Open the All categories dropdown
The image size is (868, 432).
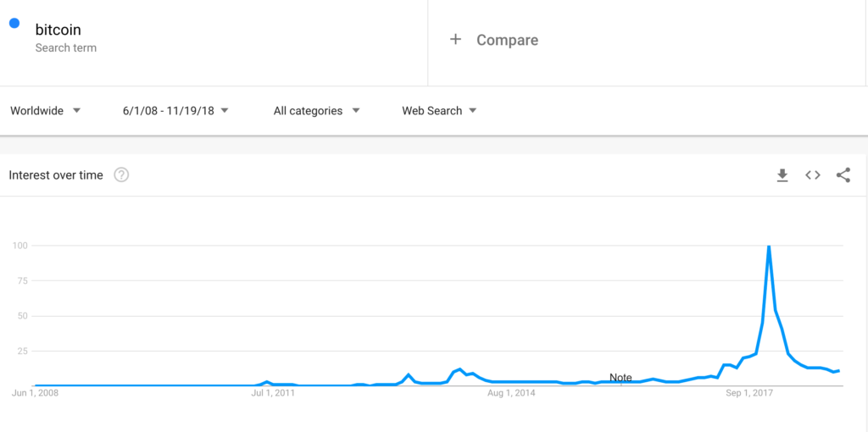point(317,111)
